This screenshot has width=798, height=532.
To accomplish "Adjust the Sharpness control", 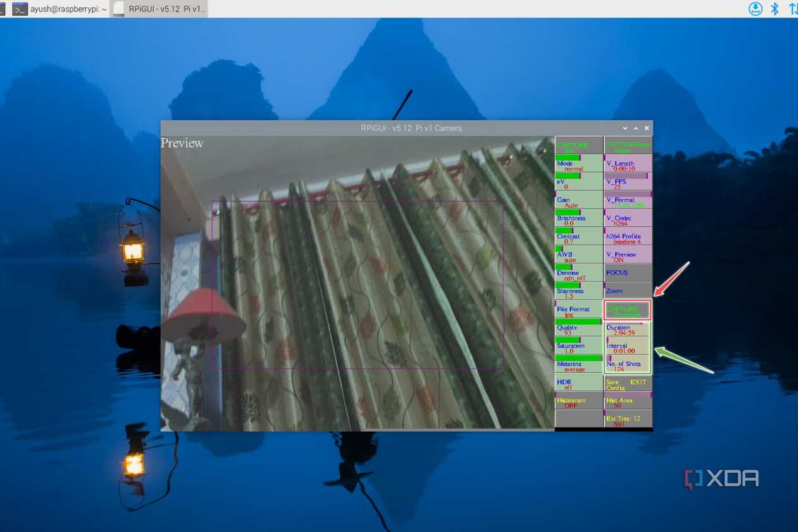I will 579,292.
